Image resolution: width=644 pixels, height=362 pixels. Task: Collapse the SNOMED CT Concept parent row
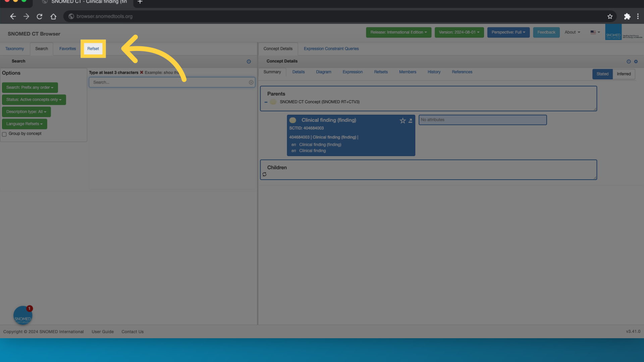(x=266, y=102)
